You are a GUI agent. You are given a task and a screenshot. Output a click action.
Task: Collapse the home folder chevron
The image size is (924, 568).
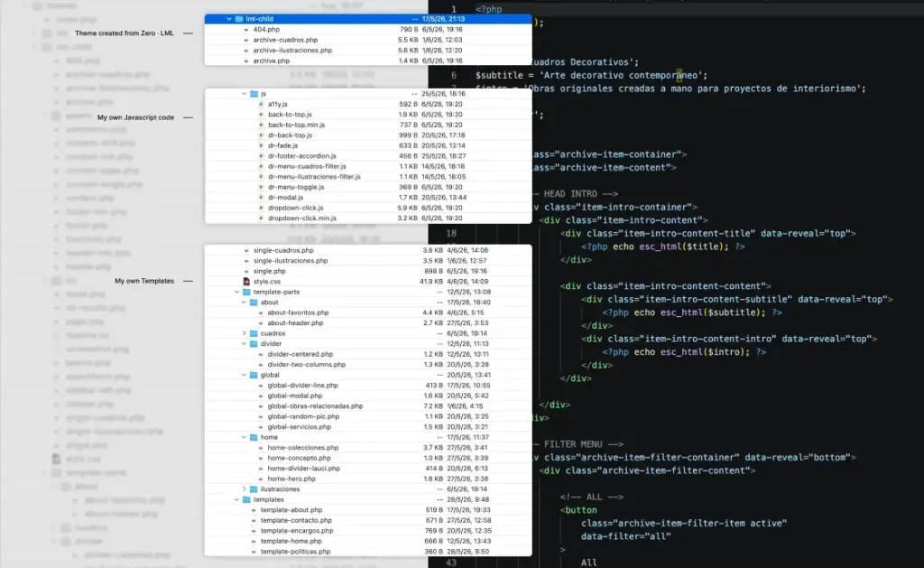[244, 438]
